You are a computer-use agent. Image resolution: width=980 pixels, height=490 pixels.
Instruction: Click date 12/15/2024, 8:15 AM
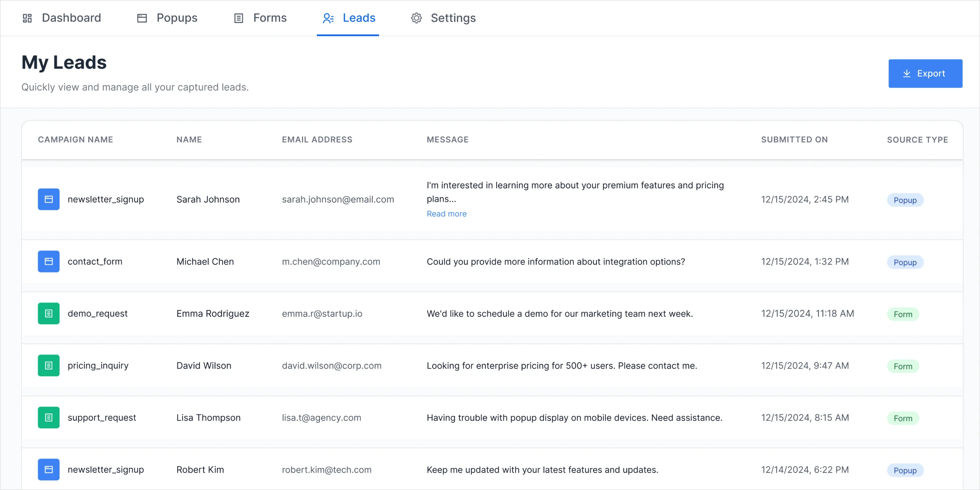click(805, 418)
